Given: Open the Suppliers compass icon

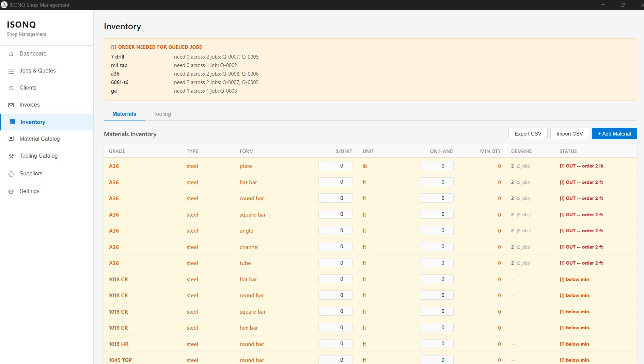Looking at the screenshot, I should (x=11, y=173).
